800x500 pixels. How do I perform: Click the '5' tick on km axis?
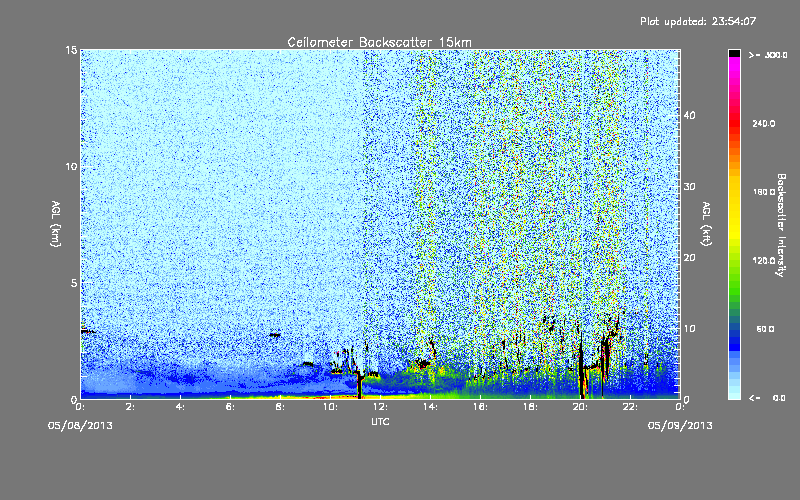click(x=74, y=283)
